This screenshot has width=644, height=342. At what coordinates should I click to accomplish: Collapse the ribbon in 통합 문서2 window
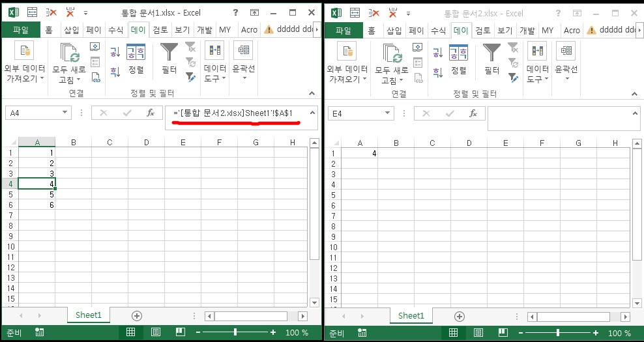[x=635, y=94]
